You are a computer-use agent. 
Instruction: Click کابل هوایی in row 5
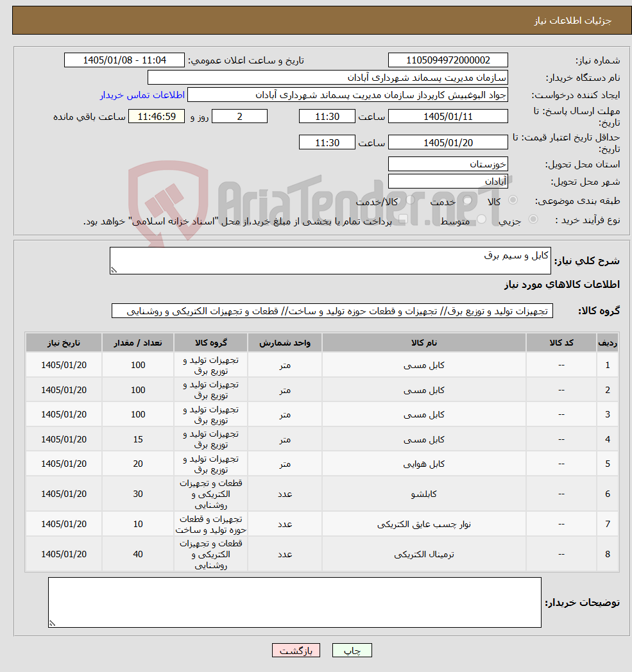coord(424,464)
